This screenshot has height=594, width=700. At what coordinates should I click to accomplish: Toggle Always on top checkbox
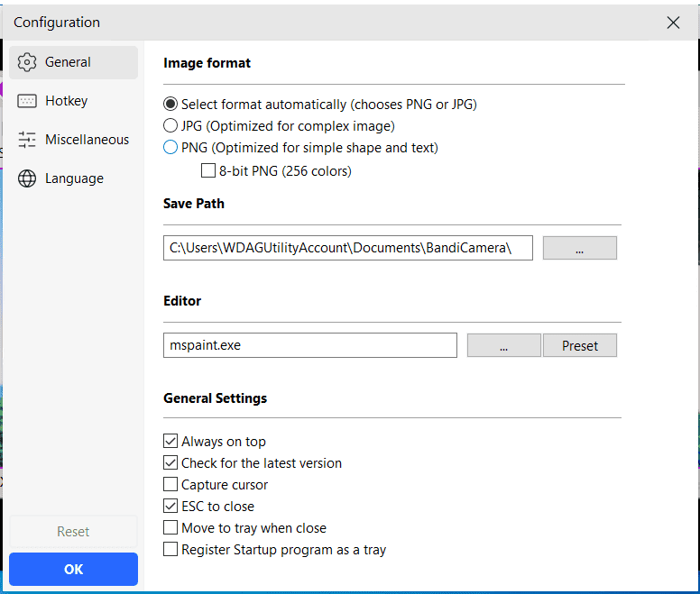[x=170, y=441]
